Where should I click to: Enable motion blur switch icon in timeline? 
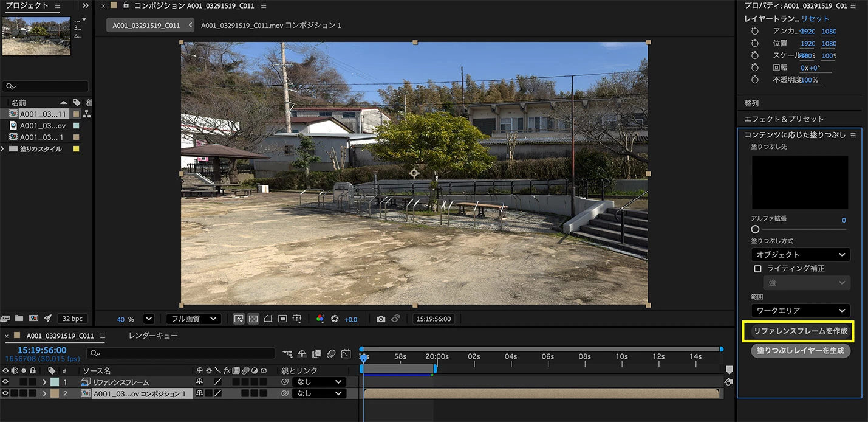click(x=331, y=353)
